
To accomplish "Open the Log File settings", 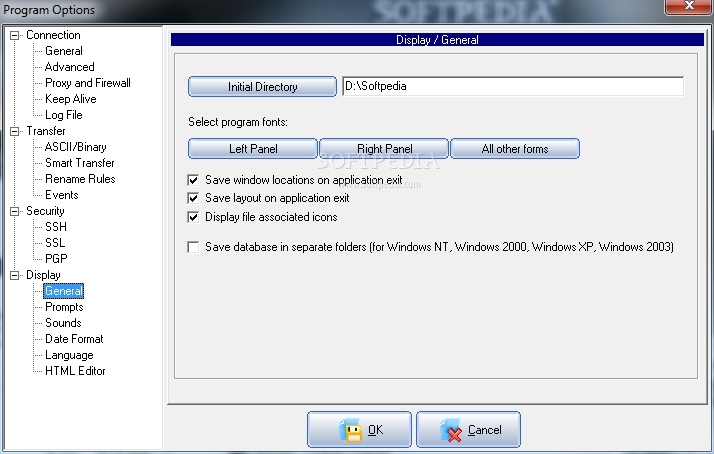I will [x=64, y=115].
